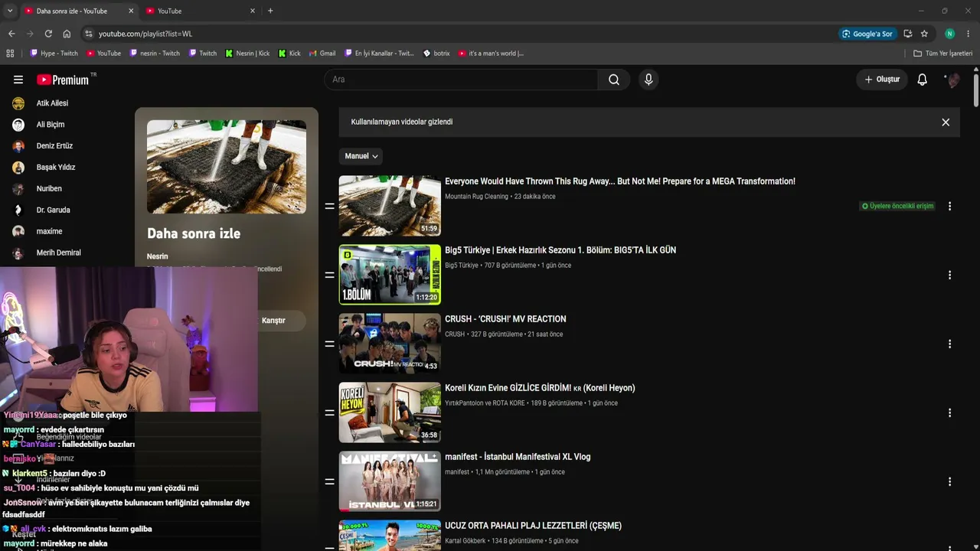Open actions menu for Koreli Kızın Evine video

click(949, 412)
